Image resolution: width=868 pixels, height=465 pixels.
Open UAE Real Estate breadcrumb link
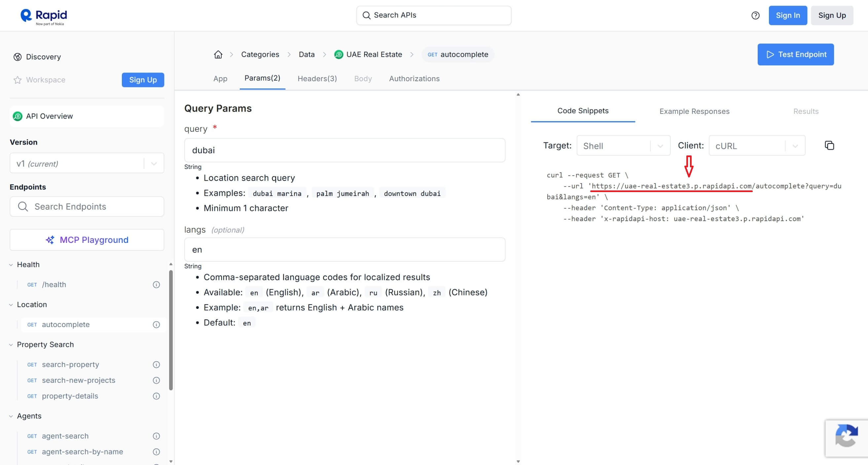pyautogui.click(x=374, y=54)
